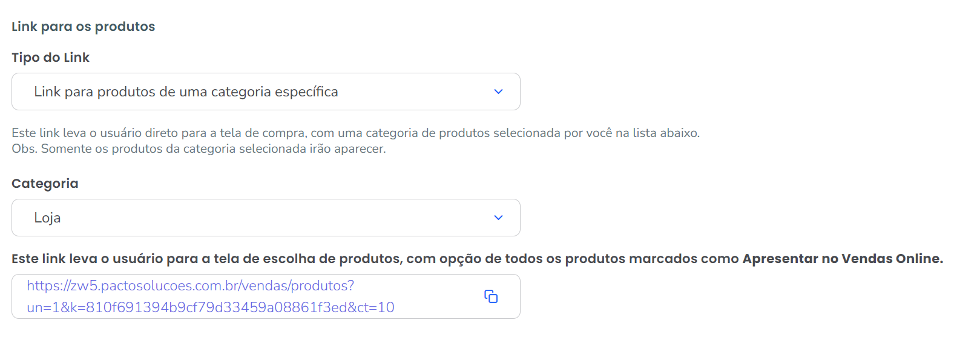Screen dimensions: 980x337
Task: Click the URL's 'un=1&k=' second line
Action: (x=210, y=307)
